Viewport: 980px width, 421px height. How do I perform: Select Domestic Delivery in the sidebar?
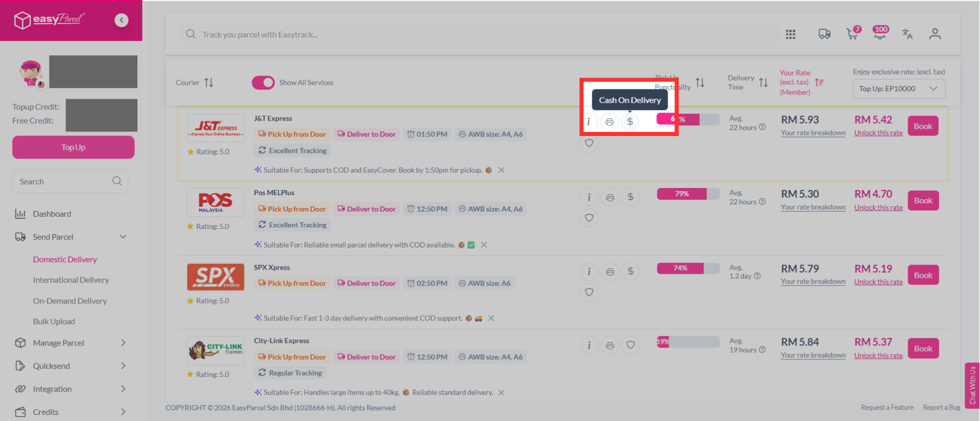(x=65, y=259)
